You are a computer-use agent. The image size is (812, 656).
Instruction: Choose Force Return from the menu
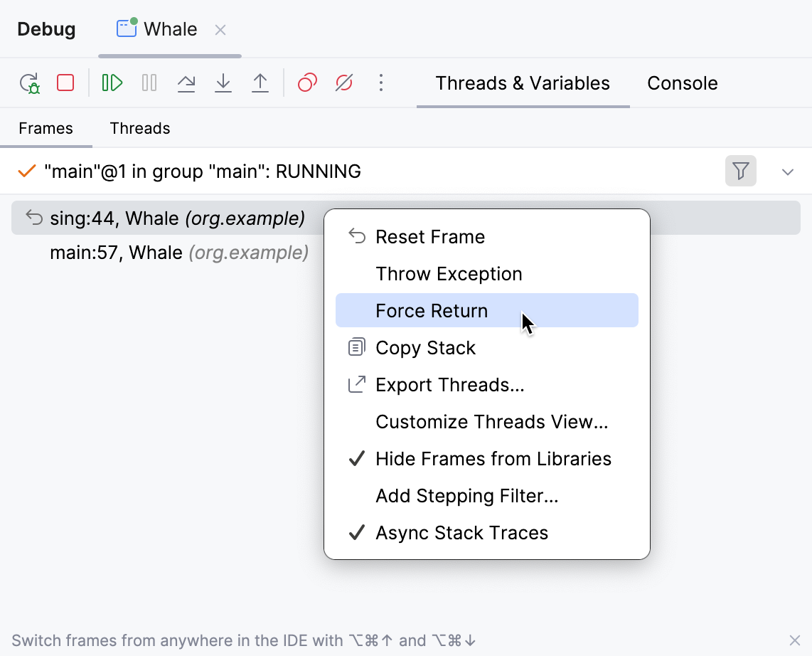(x=432, y=310)
